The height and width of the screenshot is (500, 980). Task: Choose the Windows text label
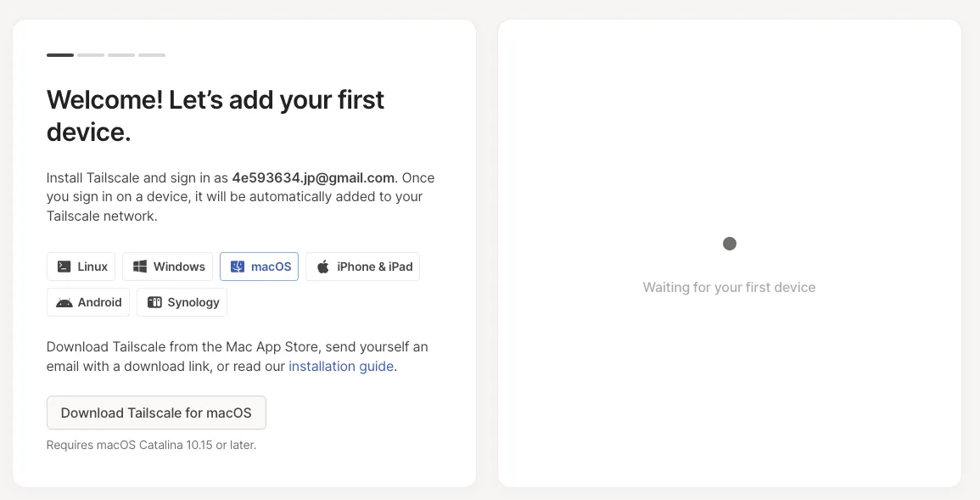(179, 267)
